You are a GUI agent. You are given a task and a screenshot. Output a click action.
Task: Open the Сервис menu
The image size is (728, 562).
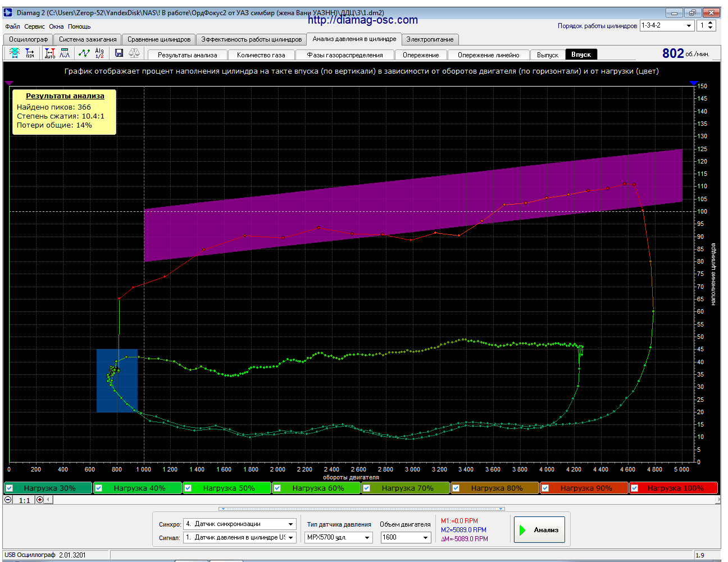click(x=34, y=26)
